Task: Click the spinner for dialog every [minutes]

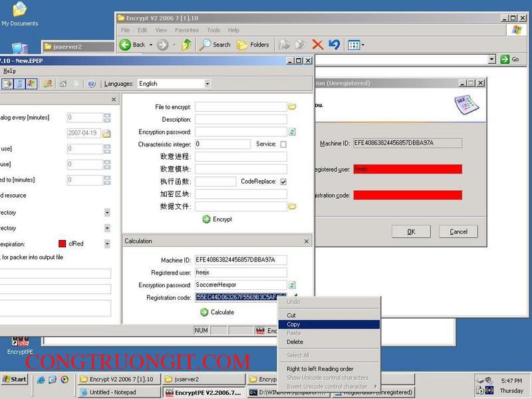Action: [x=107, y=118]
